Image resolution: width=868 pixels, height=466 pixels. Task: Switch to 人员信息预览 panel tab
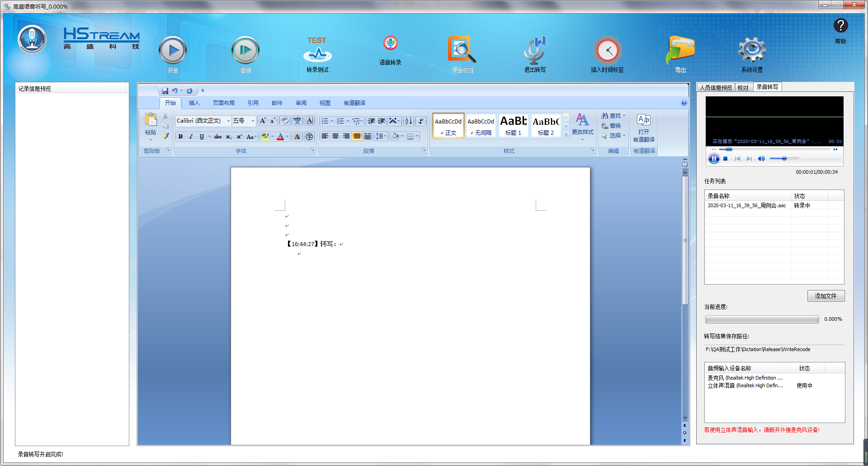tap(716, 88)
